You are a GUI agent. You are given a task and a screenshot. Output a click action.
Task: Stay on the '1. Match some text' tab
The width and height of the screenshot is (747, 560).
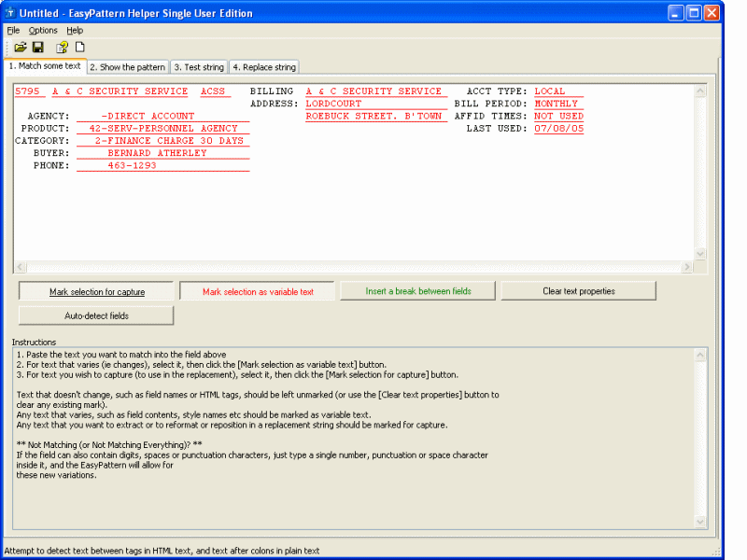click(x=45, y=66)
